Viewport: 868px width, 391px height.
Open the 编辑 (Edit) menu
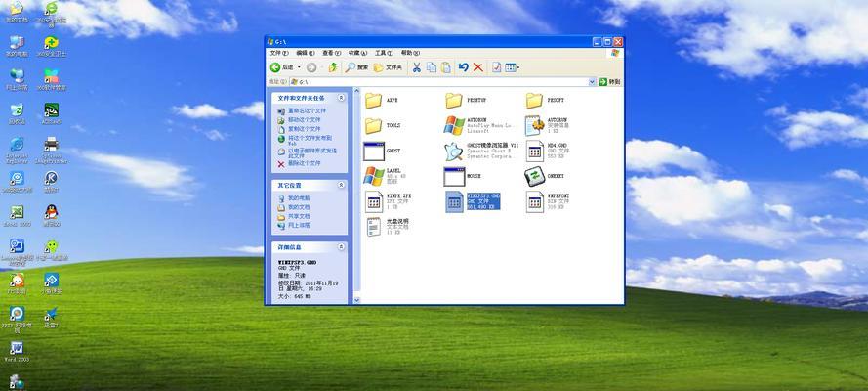pos(305,53)
